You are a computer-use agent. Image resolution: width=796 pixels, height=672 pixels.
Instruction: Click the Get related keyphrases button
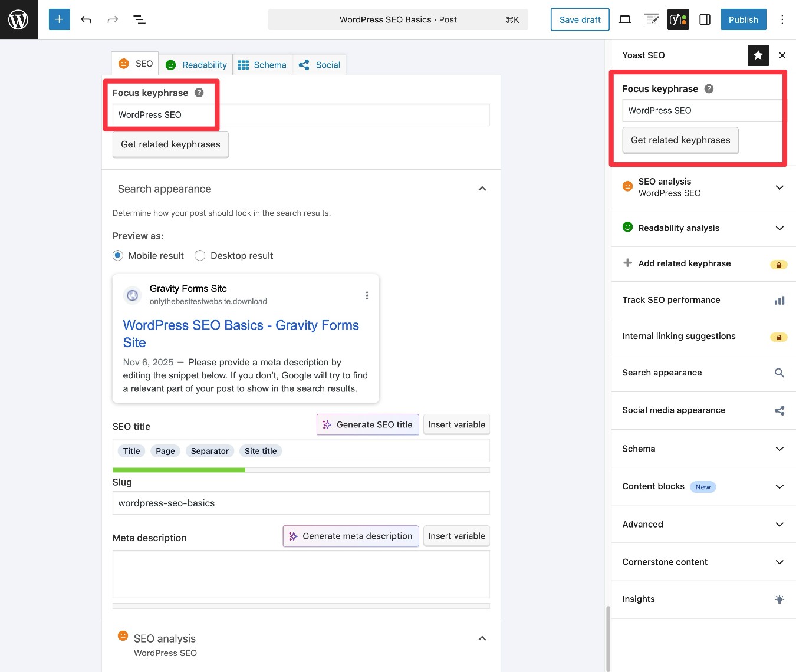pos(170,144)
